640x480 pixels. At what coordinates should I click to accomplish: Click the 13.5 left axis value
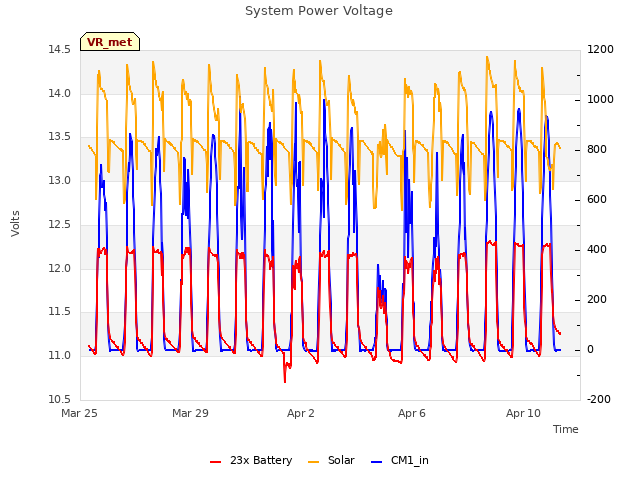coord(60,137)
